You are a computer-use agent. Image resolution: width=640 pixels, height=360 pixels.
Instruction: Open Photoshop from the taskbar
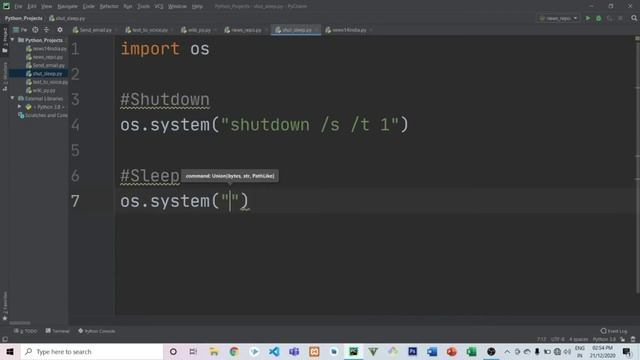click(x=412, y=351)
